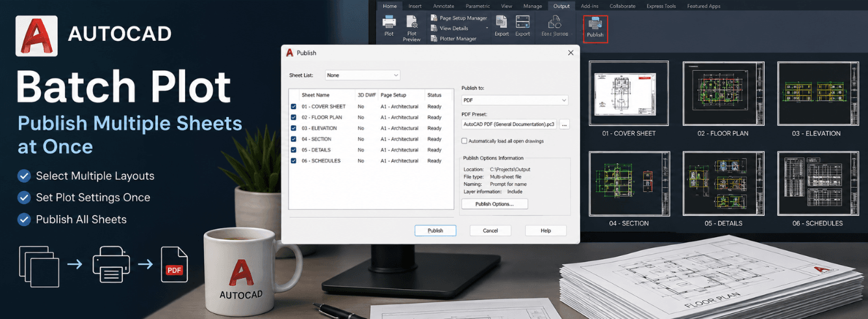Open the Annotate ribbon tab

[444, 6]
